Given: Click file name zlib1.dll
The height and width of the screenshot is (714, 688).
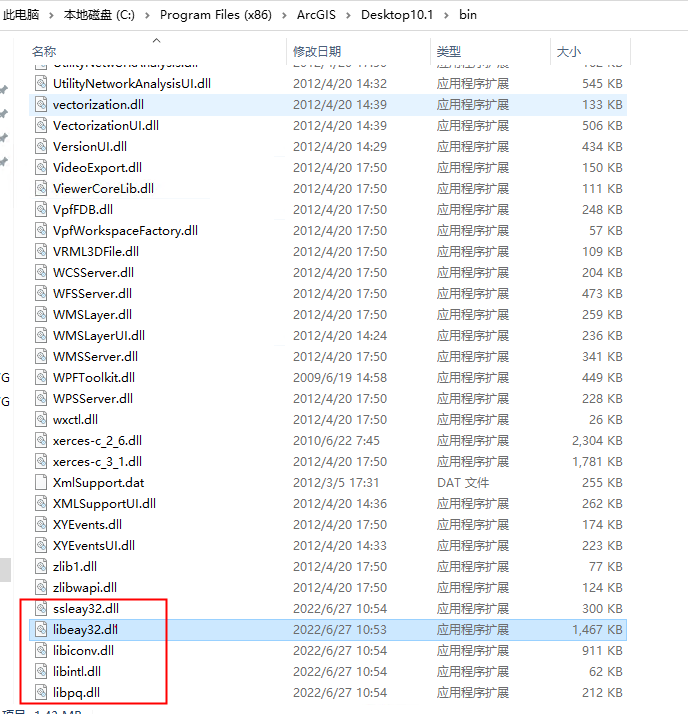Looking at the screenshot, I should tap(75, 566).
